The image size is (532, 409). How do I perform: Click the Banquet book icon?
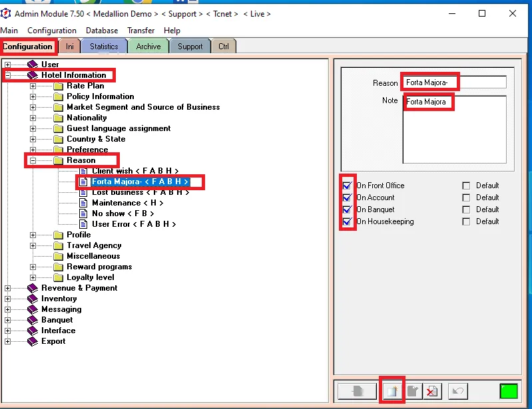pos(33,320)
